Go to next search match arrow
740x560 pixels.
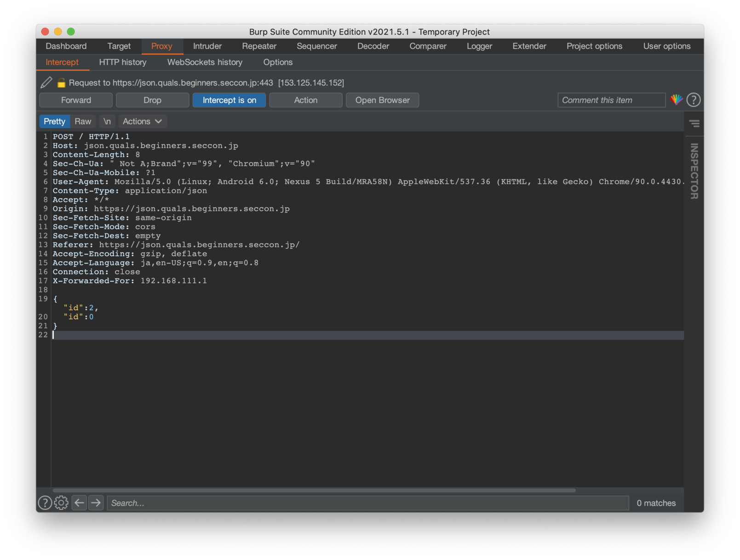pos(96,503)
